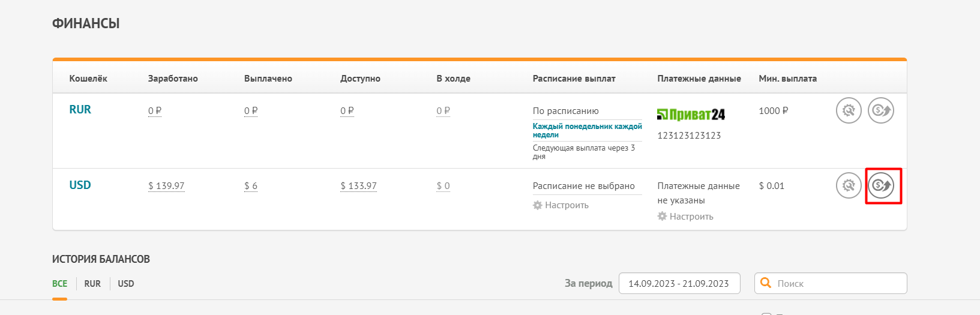Click gear icon beside USD schedule Настроить
Image resolution: width=980 pixels, height=315 pixels.
[x=538, y=205]
